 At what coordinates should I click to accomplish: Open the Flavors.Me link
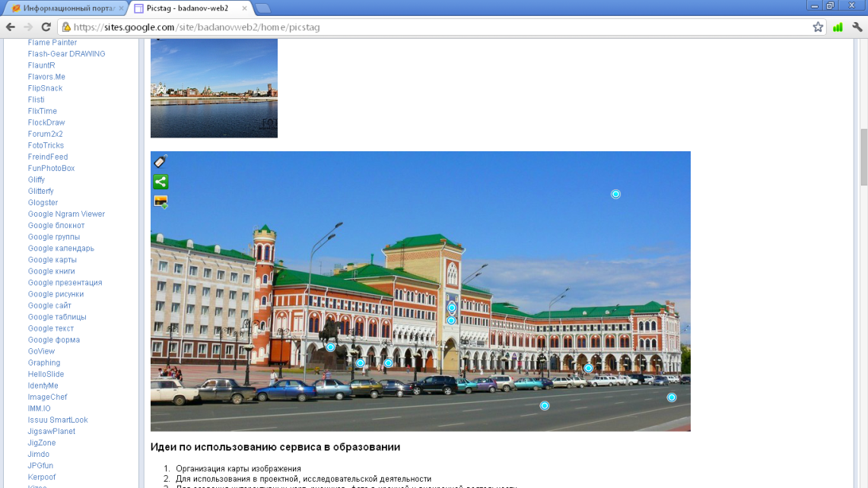[46, 77]
